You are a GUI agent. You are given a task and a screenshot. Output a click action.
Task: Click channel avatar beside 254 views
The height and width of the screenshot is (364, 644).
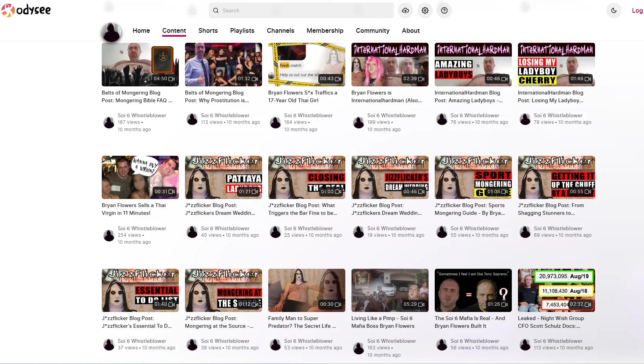(x=109, y=235)
